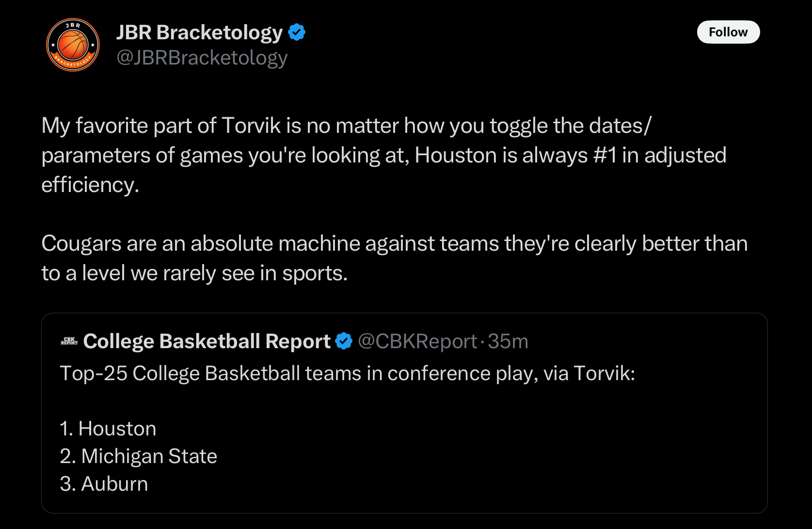
Task: Select the '3. Auburn' line
Action: click(104, 484)
